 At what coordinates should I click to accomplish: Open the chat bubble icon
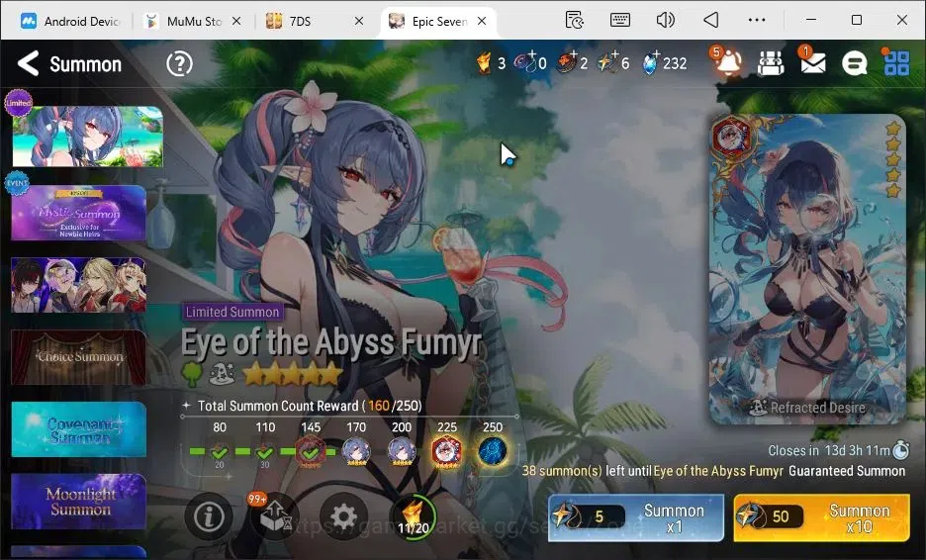[854, 62]
